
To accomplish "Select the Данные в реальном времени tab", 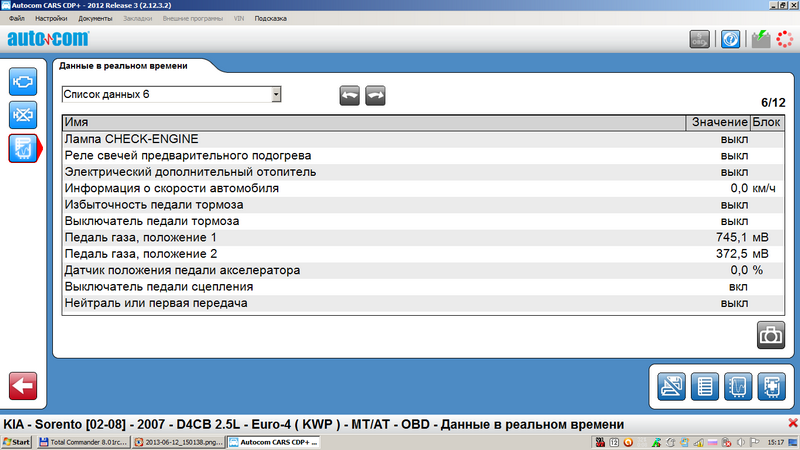I will coord(123,66).
